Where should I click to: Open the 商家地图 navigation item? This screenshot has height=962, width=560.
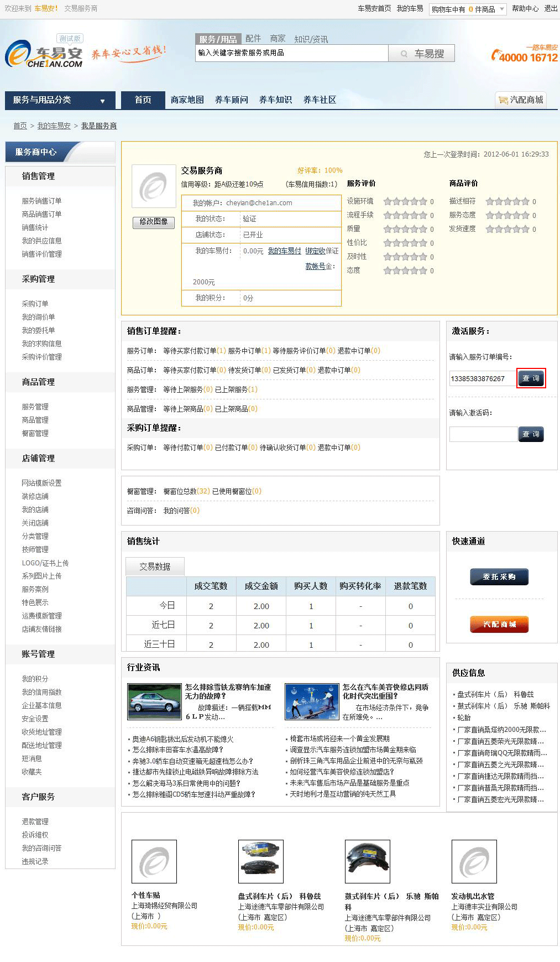187,100
